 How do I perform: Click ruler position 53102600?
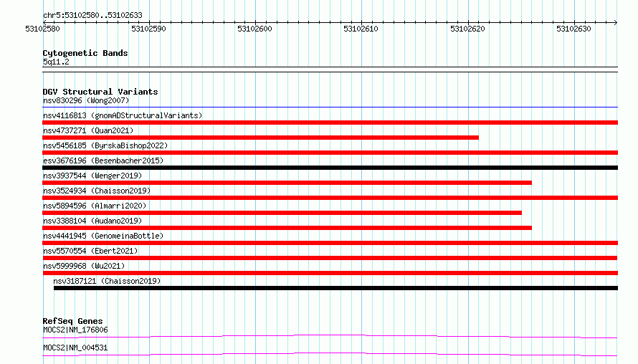click(x=254, y=29)
